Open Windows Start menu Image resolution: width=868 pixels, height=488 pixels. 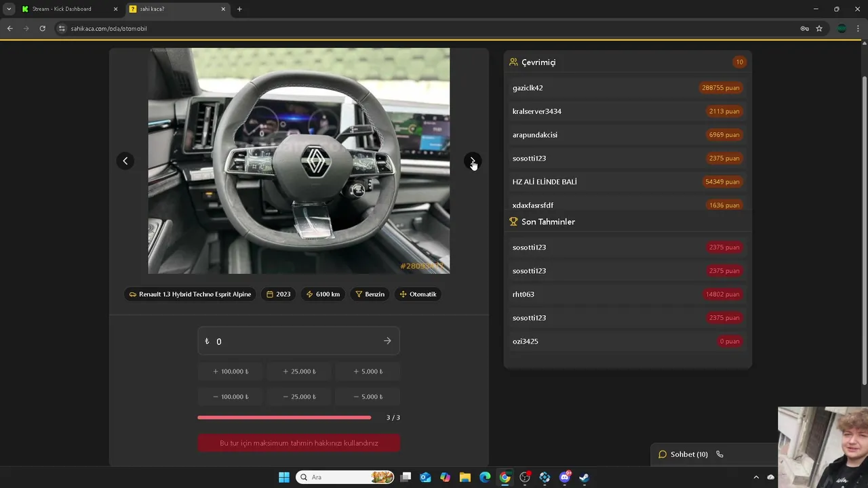pos(284,477)
